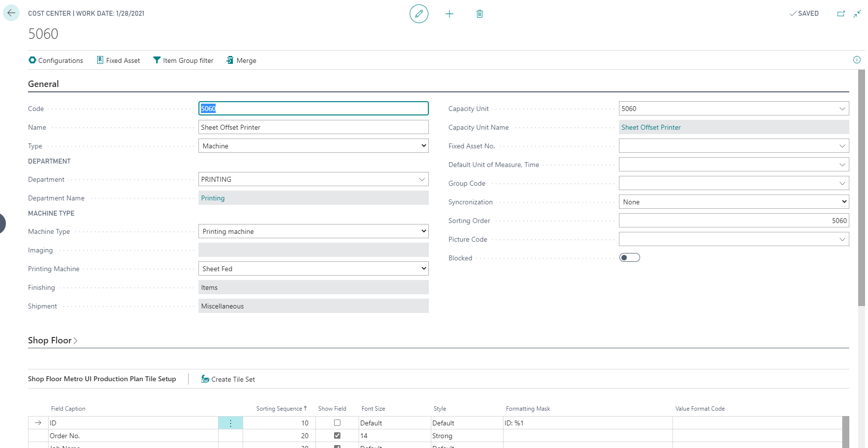Click the information factbox icon

pos(857,60)
